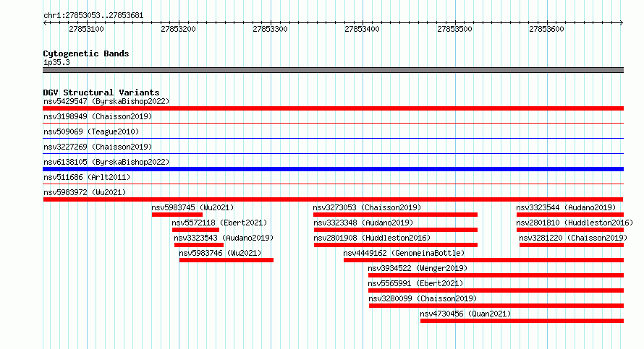Select the nsv3323544 (Audano2019) label
The width and height of the screenshot is (644, 349).
[x=566, y=207]
